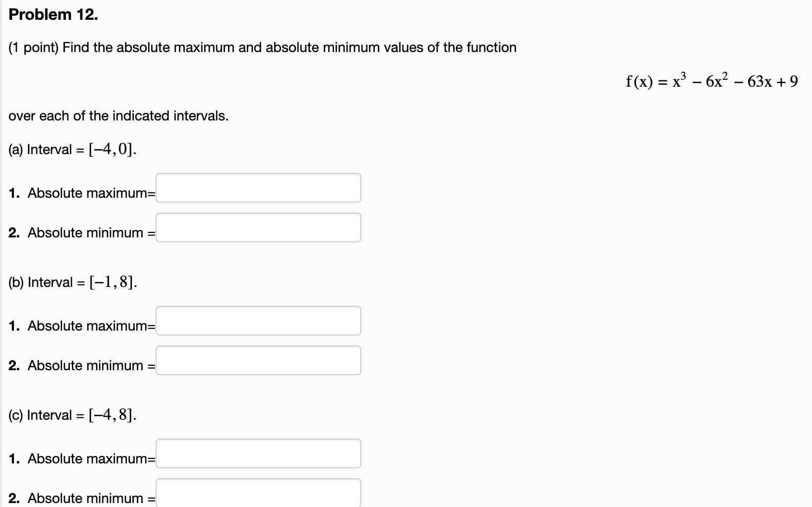
Task: Click the '2. Absolute minimum =' label under part (b)
Action: pyautogui.click(x=81, y=366)
